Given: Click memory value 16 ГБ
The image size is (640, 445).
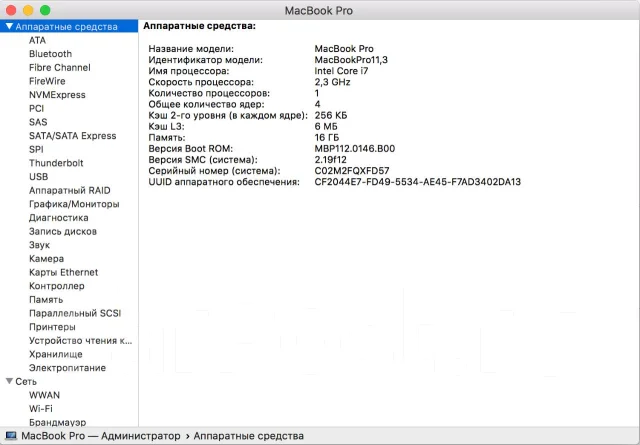Looking at the screenshot, I should click(326, 138).
